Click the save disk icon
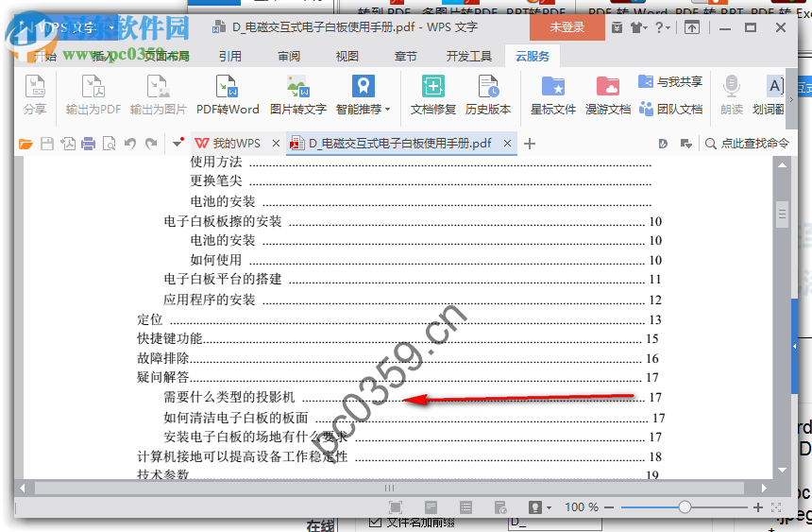Image resolution: width=812 pixels, height=532 pixels. [47, 144]
